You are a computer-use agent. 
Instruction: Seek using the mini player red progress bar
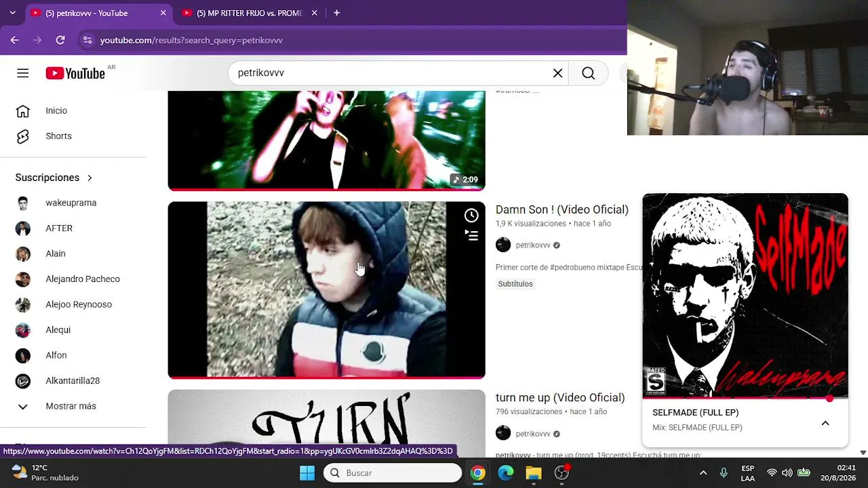(745, 399)
